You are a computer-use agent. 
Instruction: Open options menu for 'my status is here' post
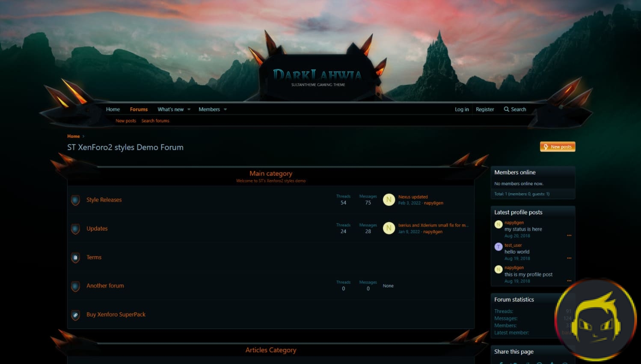click(569, 236)
